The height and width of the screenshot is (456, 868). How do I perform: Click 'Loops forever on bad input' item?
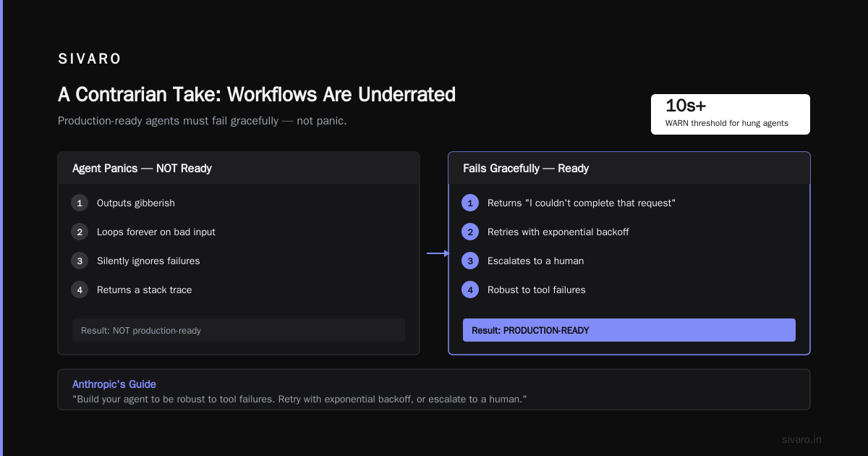pos(156,232)
